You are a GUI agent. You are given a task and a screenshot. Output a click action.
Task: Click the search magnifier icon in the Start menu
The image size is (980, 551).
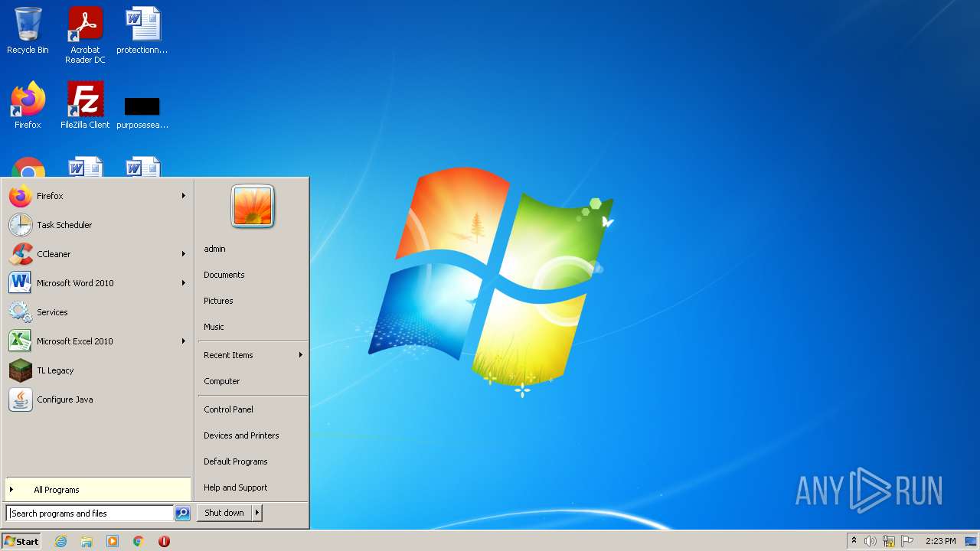(182, 514)
